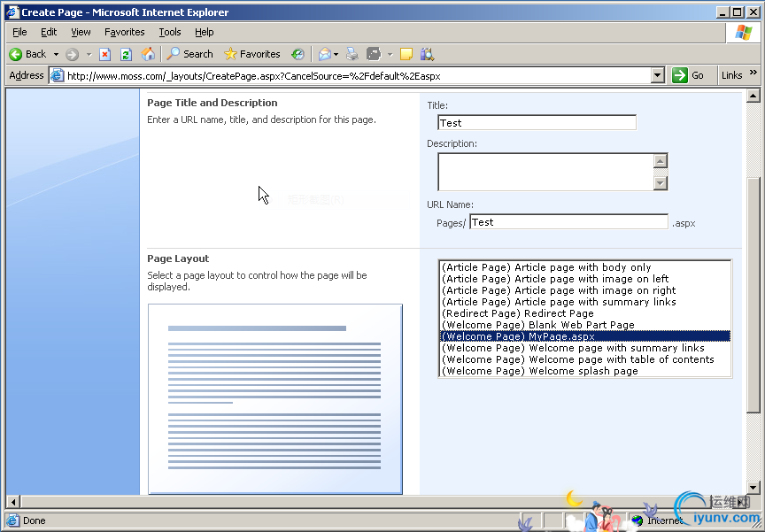This screenshot has height=532, width=765.
Task: Open the Back button history dropdown arrow
Action: pyautogui.click(x=56, y=54)
